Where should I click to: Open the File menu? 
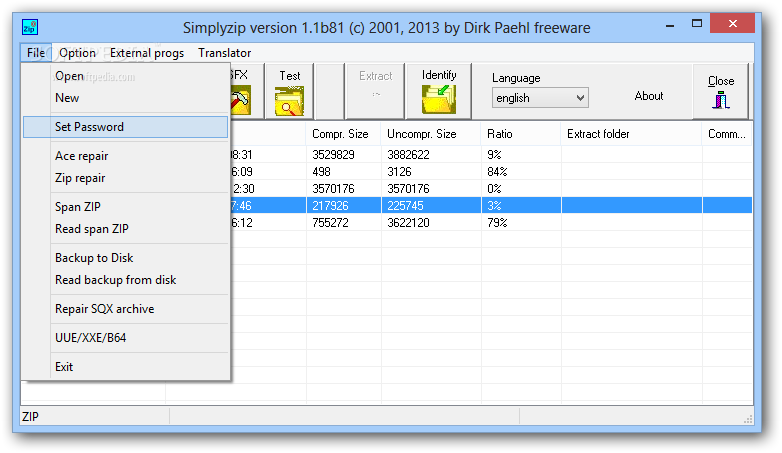pyautogui.click(x=36, y=53)
